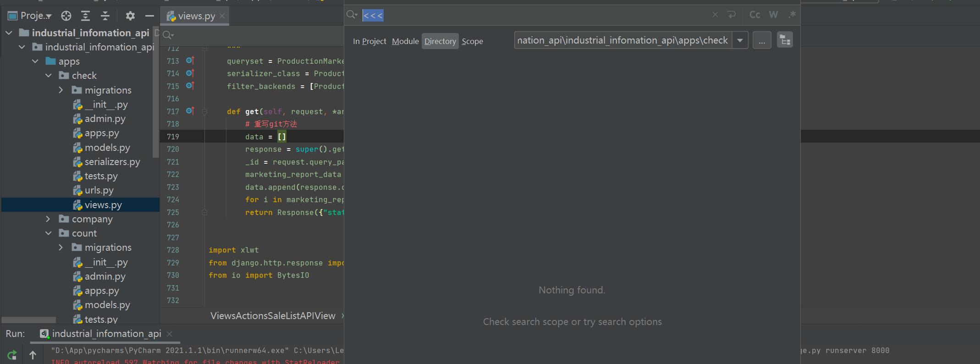Select Scope search option
The width and height of the screenshot is (980, 364).
tap(472, 41)
